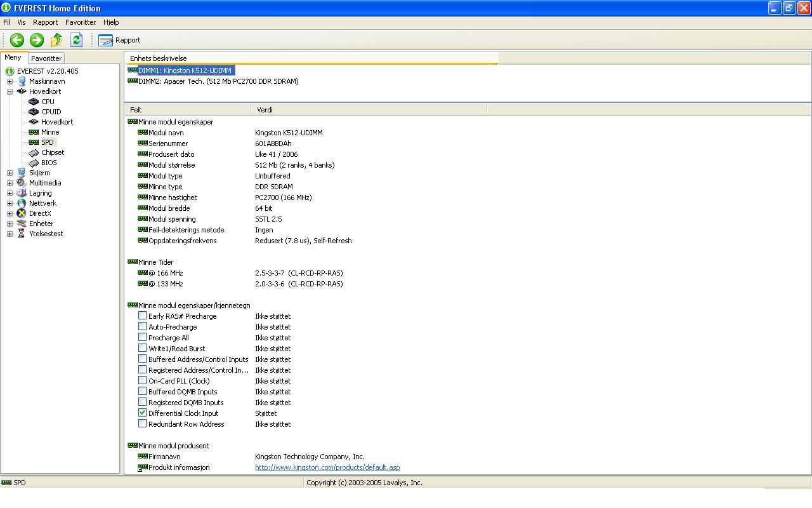Toggle the Redundant Row Address checkbox
This screenshot has height=508, width=812.
click(143, 424)
